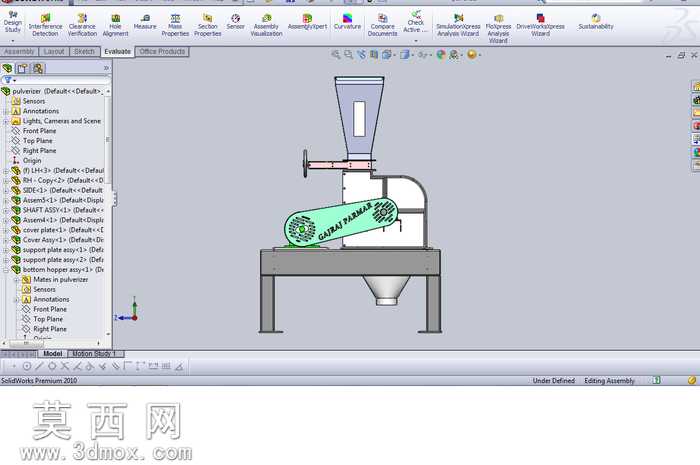700x465 pixels.
Task: Open ConfigurationManager tab icon
Action: pos(38,68)
